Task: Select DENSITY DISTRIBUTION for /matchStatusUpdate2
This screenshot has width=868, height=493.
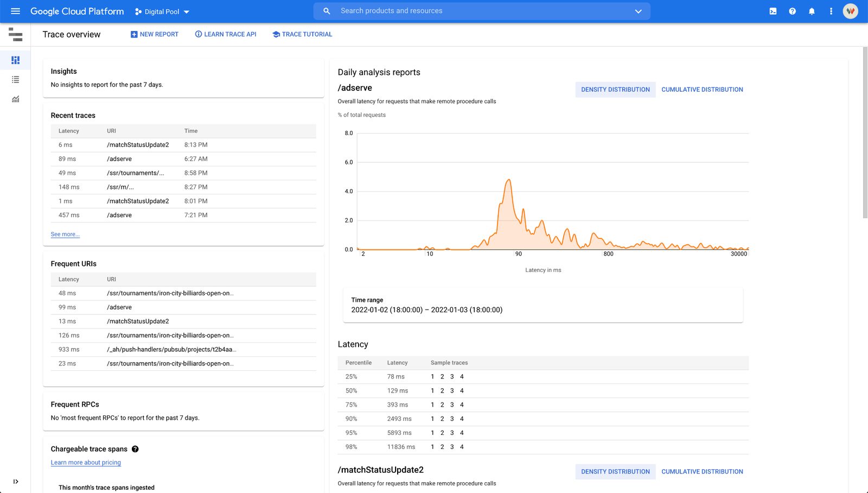Action: (615, 472)
